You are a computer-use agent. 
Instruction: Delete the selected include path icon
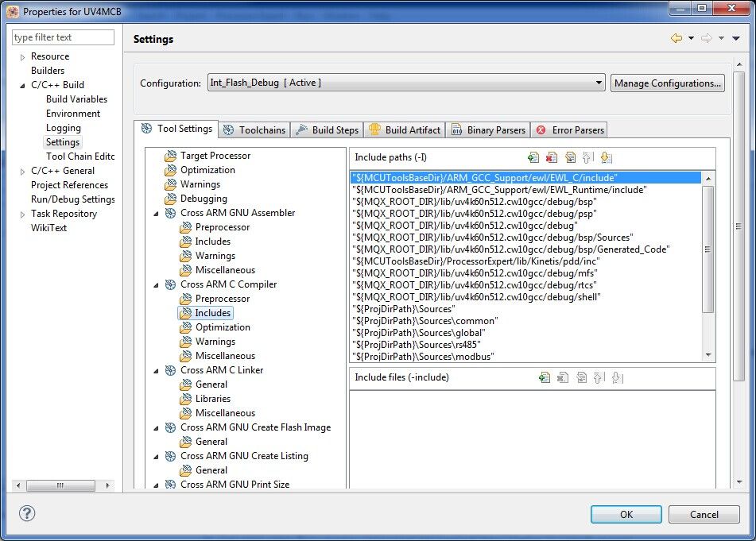click(x=551, y=157)
